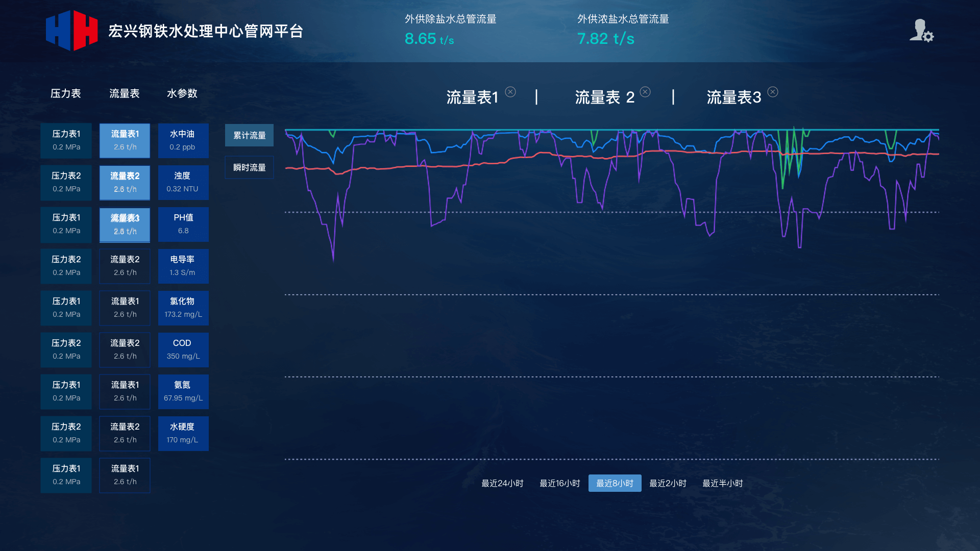The image size is (980, 551).
Task: Switch to the 压力表 tab
Action: coord(65,93)
